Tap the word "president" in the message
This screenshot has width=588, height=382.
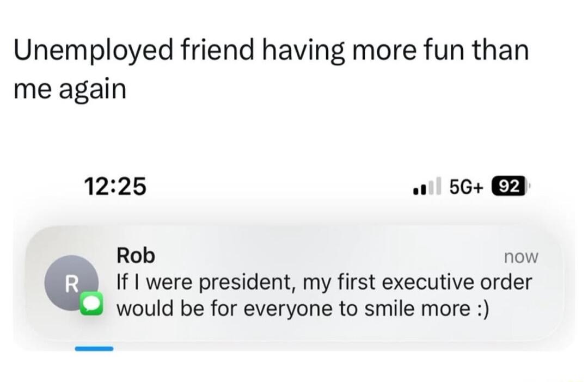pyautogui.click(x=237, y=284)
